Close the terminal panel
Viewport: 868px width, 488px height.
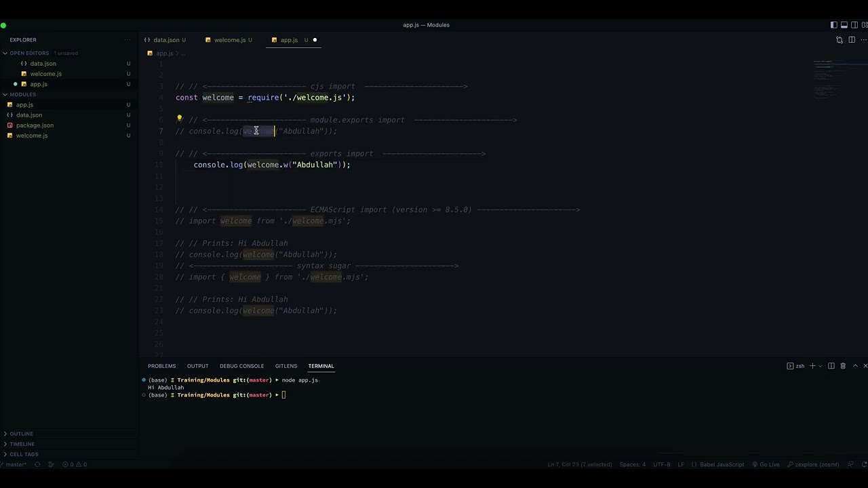tap(865, 366)
